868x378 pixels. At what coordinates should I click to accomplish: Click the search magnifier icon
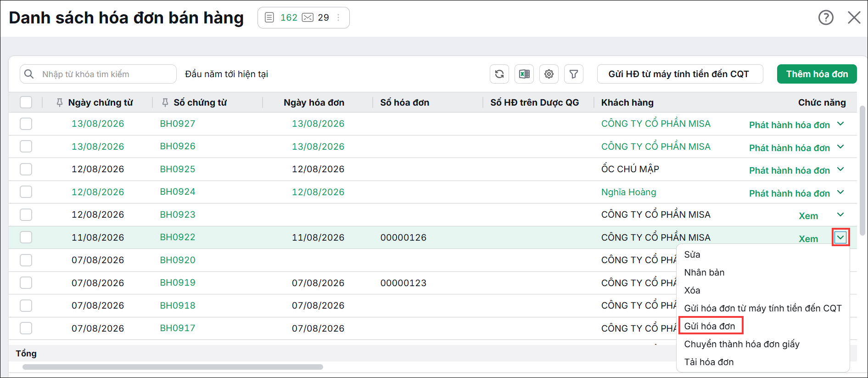29,74
